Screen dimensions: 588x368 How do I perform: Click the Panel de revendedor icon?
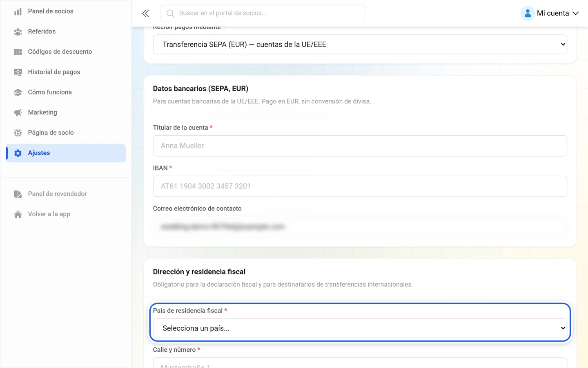[18, 194]
